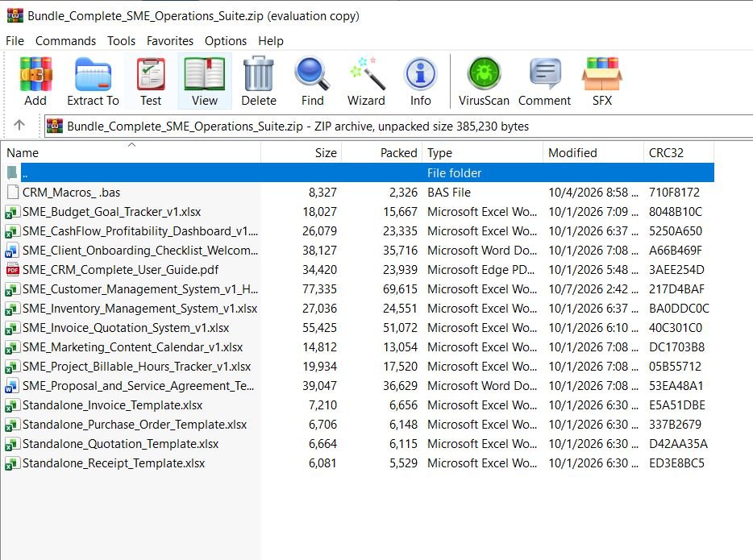The height and width of the screenshot is (560, 753).
Task: Click the WinRAR title bar icon
Action: coord(15,15)
